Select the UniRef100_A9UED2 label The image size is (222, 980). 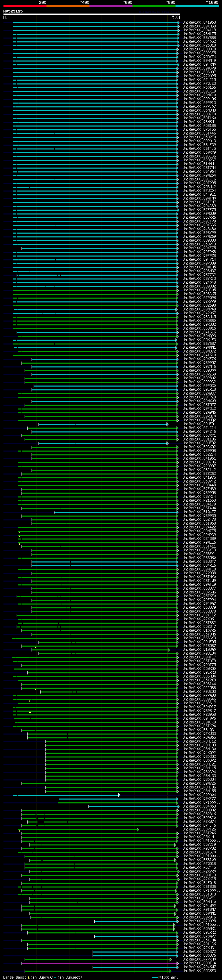click(199, 443)
